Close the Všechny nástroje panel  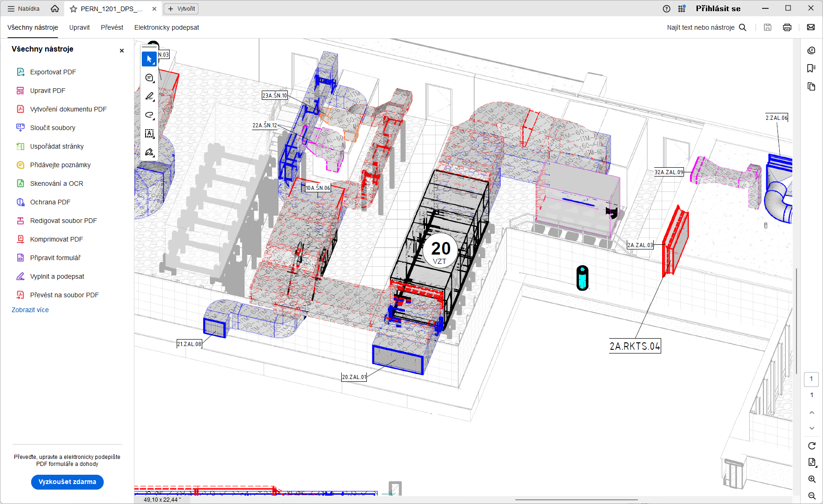tap(122, 51)
